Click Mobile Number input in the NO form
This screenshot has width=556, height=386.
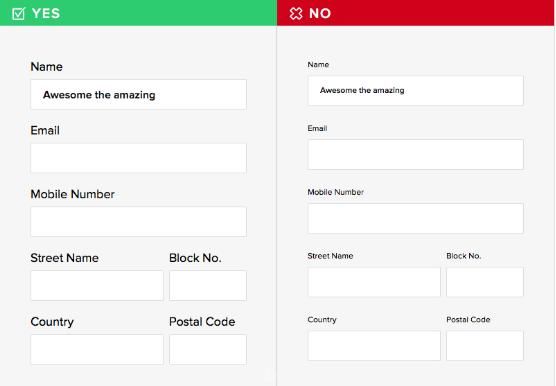pyautogui.click(x=416, y=218)
